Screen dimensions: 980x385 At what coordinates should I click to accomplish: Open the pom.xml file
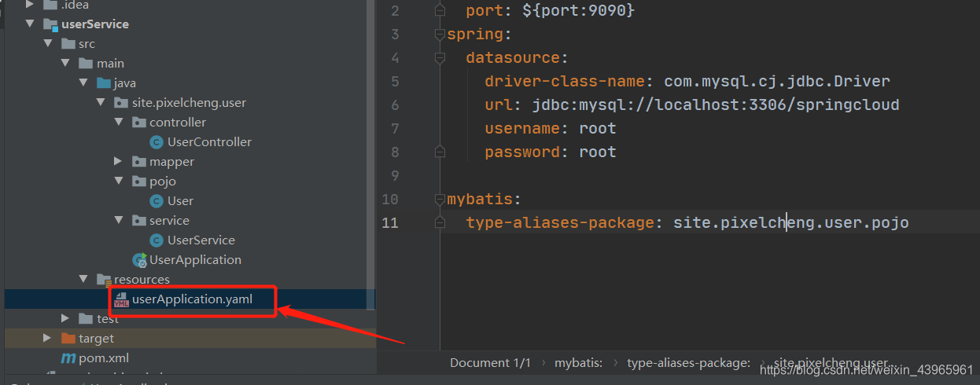coord(104,357)
